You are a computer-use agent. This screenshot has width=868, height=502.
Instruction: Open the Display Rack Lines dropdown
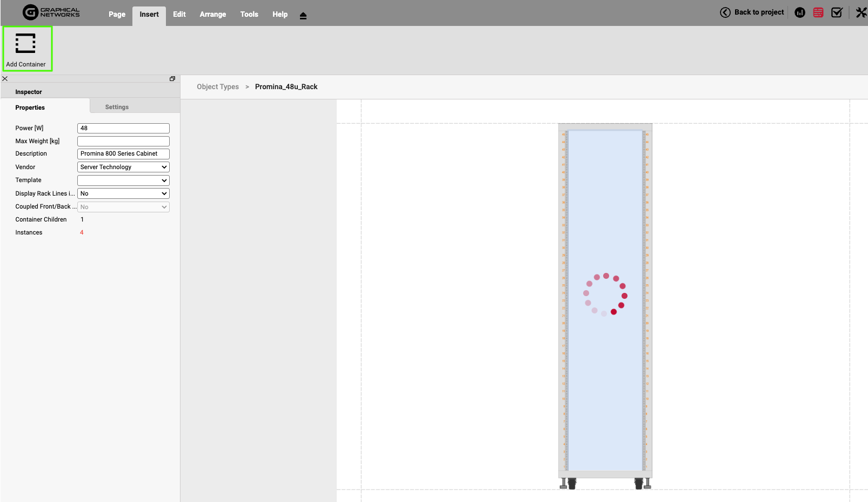(123, 193)
